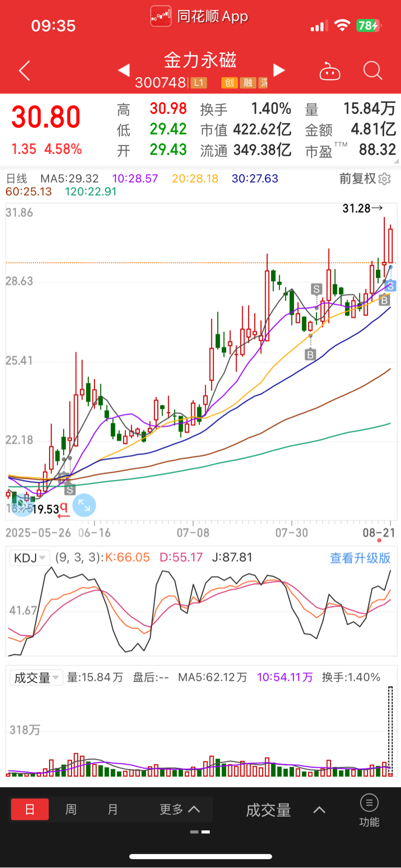Screen dimensions: 401x868
Task: Tap circulating value 349.38亿
Action: tap(262, 150)
